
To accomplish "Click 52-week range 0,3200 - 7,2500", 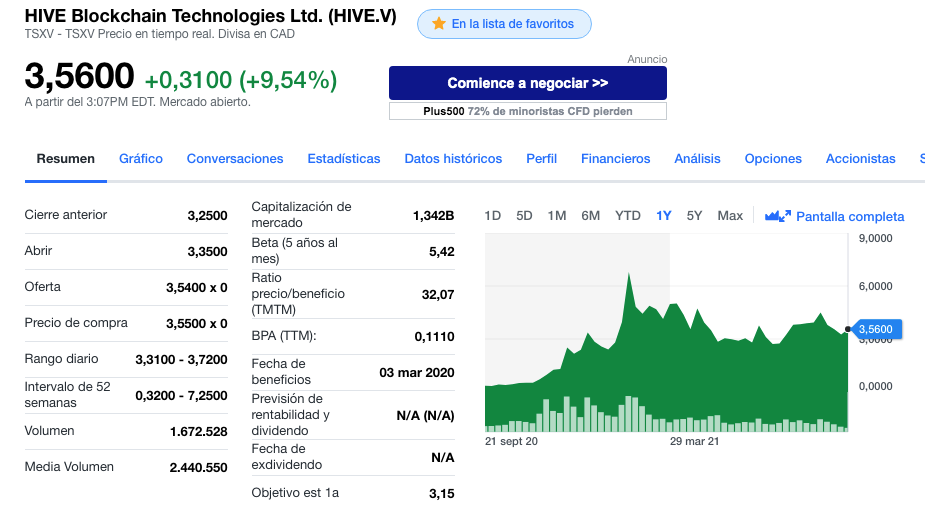I will tap(181, 395).
